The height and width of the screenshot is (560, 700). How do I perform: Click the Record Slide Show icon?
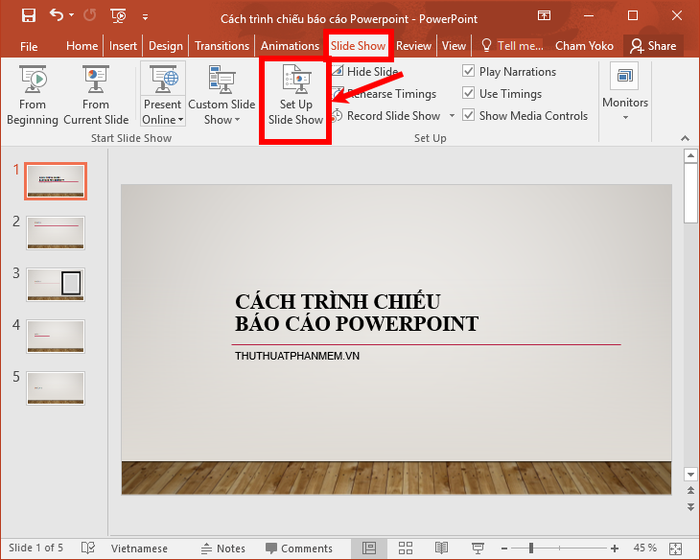coord(337,116)
